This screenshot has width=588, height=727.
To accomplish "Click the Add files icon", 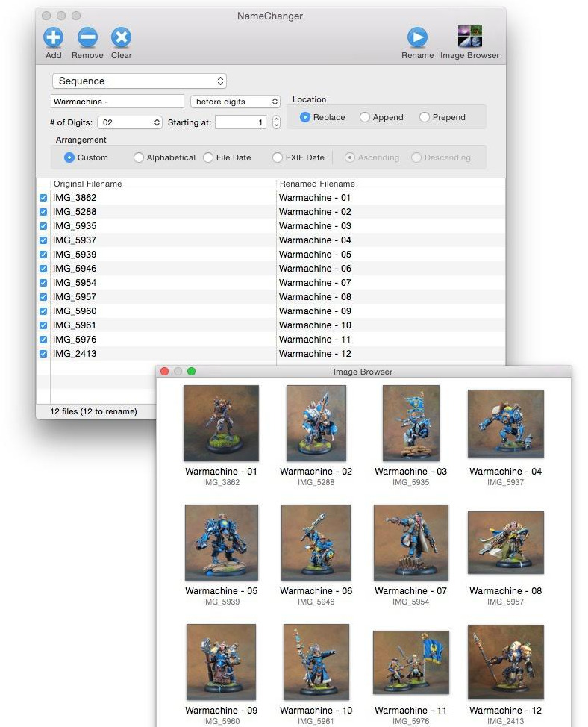I will click(x=53, y=37).
